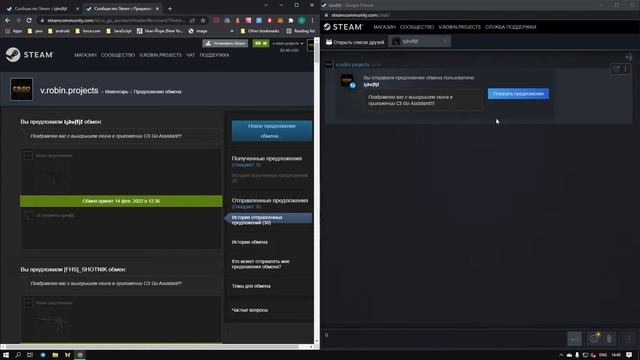640x360 pixels.
Task: Open Полученные предложения section
Action: pyautogui.click(x=267, y=158)
